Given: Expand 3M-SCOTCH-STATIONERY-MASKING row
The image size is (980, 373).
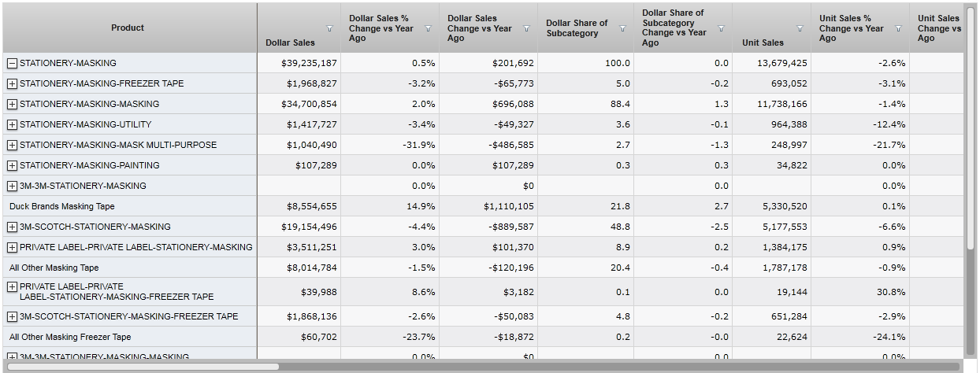Looking at the screenshot, I should (x=12, y=227).
